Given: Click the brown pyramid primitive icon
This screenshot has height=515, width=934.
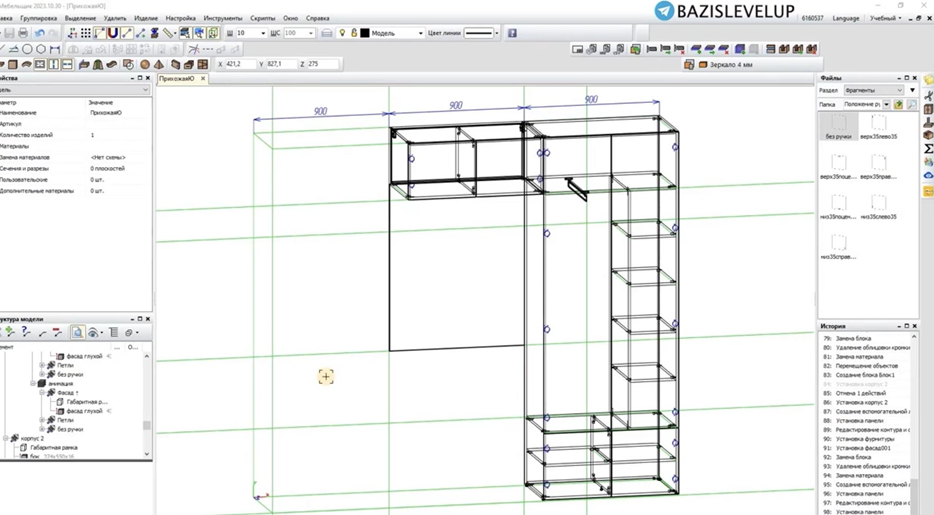Looking at the screenshot, I should (x=158, y=64).
